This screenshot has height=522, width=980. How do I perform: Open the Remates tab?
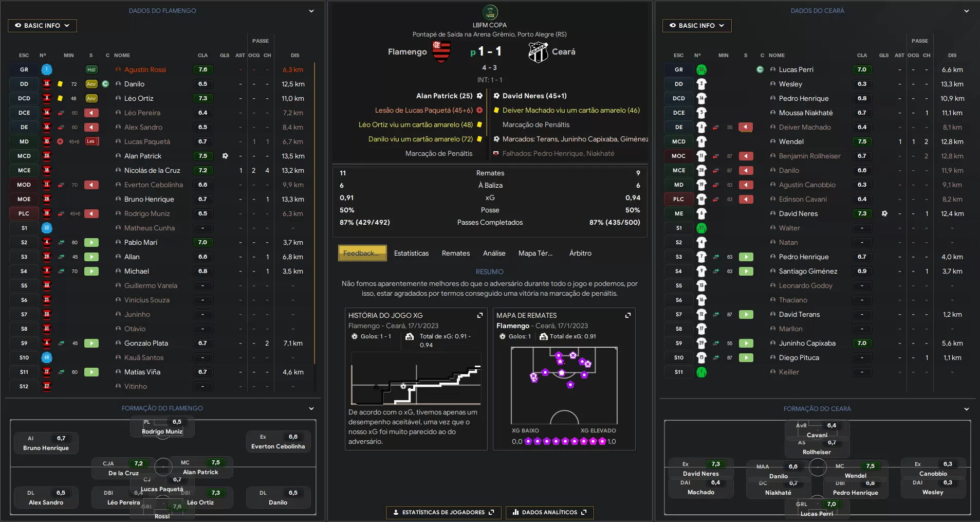point(456,253)
